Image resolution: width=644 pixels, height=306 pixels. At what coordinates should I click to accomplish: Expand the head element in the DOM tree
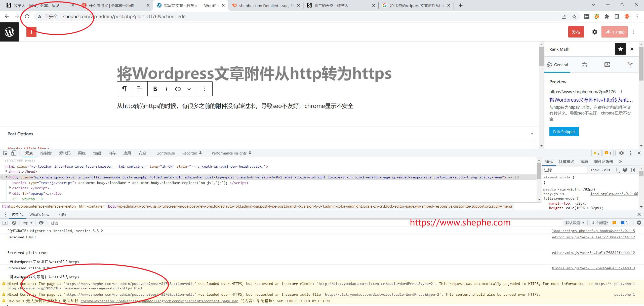[x=6, y=172]
